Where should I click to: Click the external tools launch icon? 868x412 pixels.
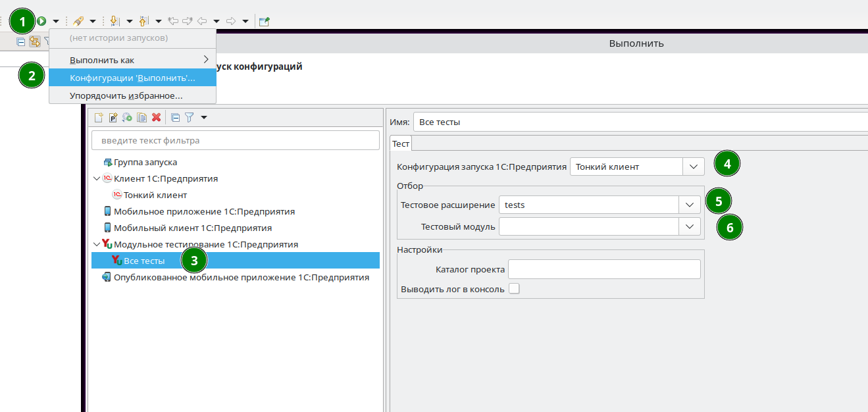(x=78, y=21)
